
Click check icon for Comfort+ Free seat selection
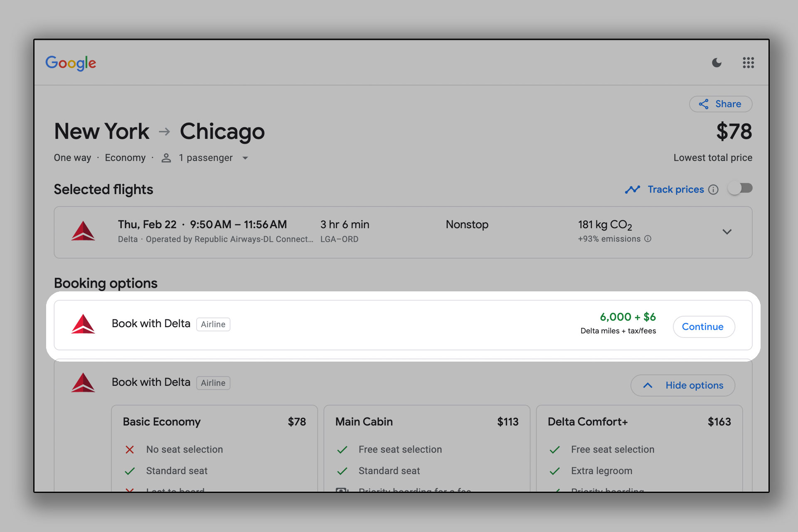[554, 450]
